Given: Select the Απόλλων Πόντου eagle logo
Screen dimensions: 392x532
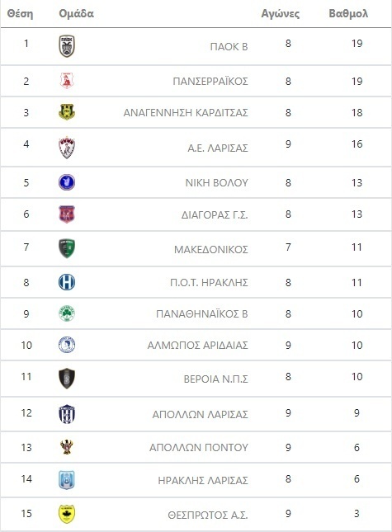Looking at the screenshot, I should pyautogui.click(x=67, y=447).
